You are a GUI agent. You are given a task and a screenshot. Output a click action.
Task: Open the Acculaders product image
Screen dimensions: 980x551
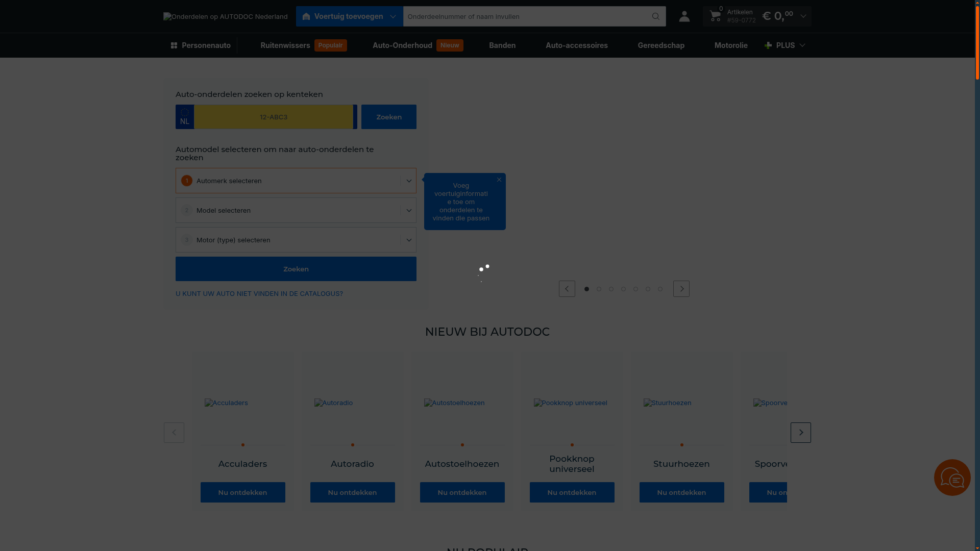[226, 403]
